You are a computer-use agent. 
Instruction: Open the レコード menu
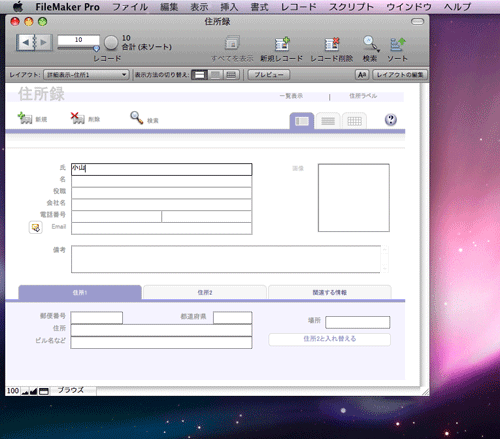tap(299, 7)
